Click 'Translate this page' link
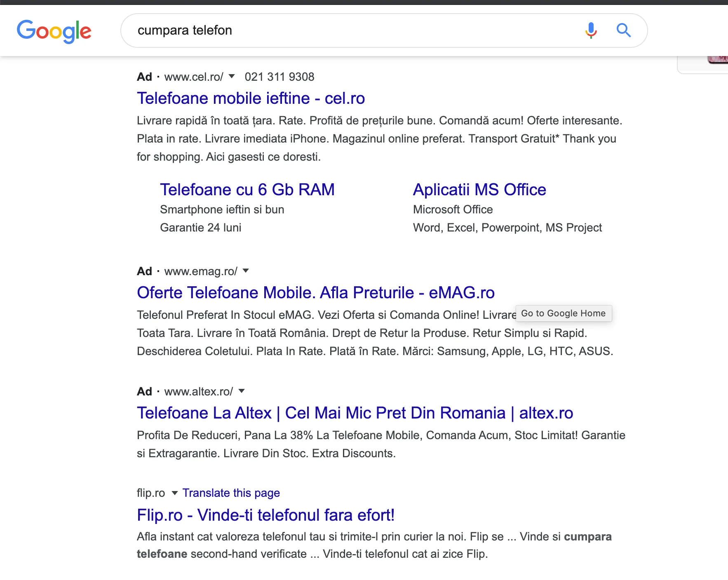728x580 pixels. pos(231,493)
